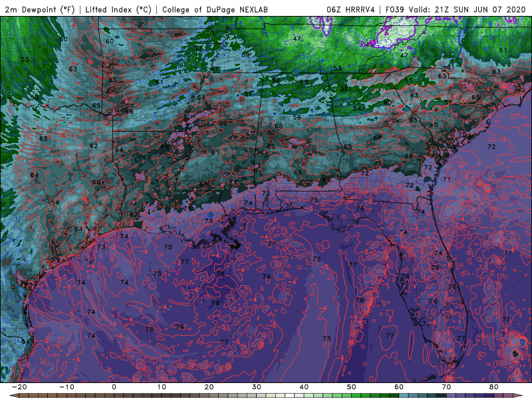532x399 pixels.
Task: Click the "F039" forecast hour text
Action: tap(395, 9)
